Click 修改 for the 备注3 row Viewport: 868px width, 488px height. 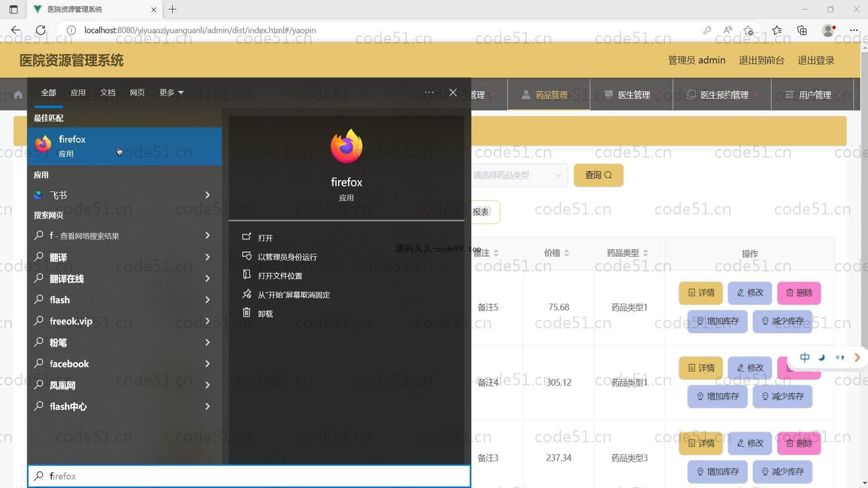click(x=750, y=443)
